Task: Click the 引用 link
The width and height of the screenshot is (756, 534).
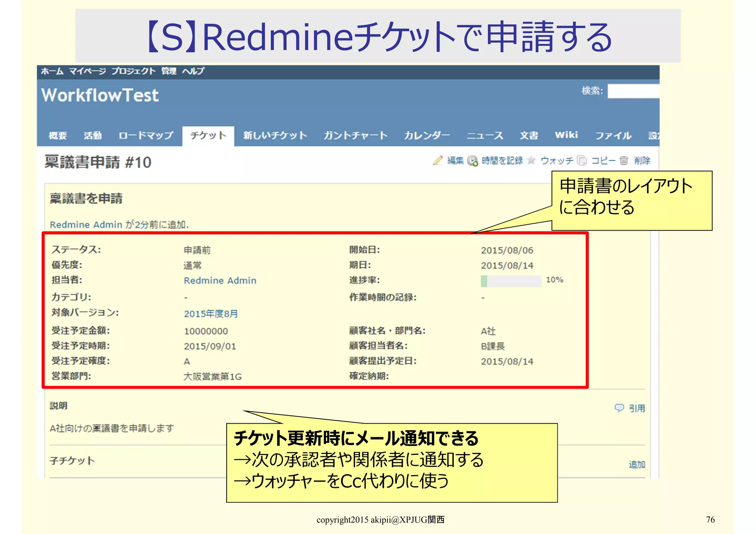Action: click(x=637, y=408)
